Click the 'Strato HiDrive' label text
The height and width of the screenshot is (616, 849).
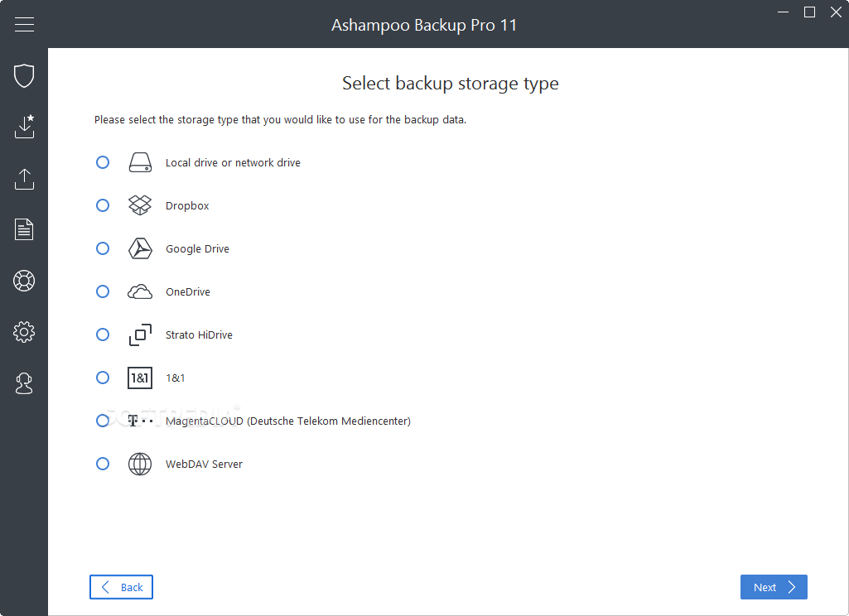(x=200, y=335)
